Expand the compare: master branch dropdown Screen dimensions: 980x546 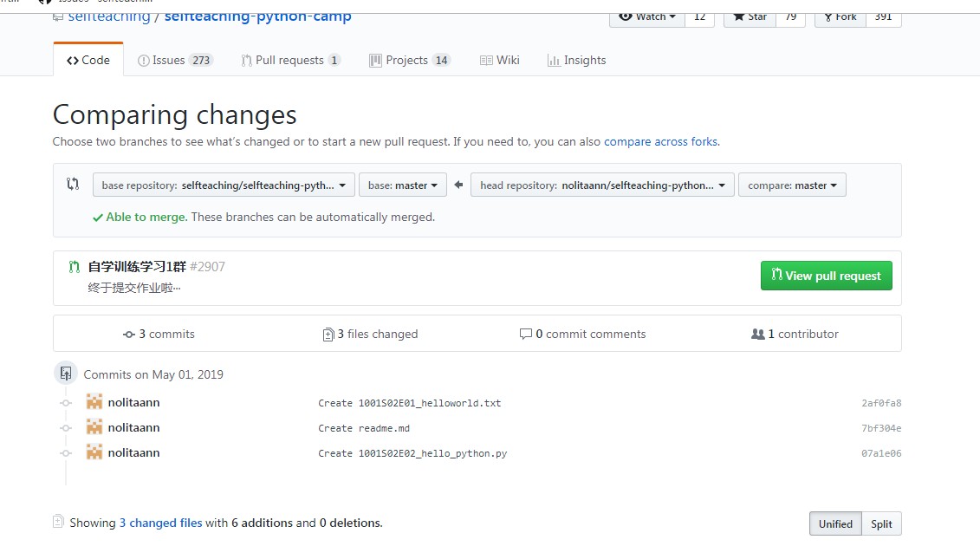(x=792, y=185)
